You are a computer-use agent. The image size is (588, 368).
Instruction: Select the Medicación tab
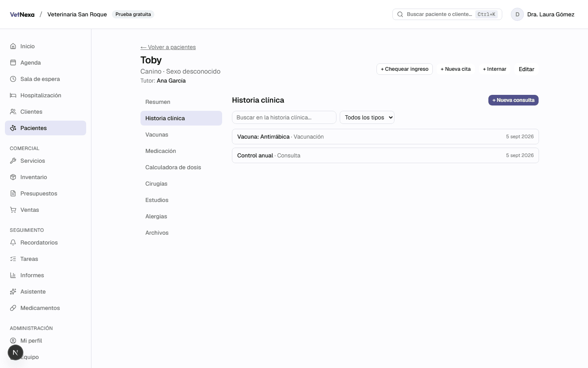point(181,151)
